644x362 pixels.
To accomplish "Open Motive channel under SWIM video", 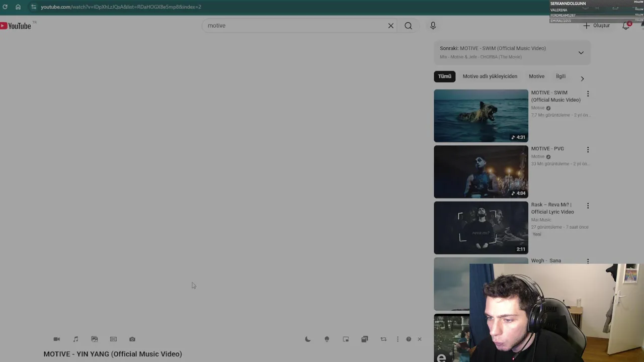I will pyautogui.click(x=538, y=108).
